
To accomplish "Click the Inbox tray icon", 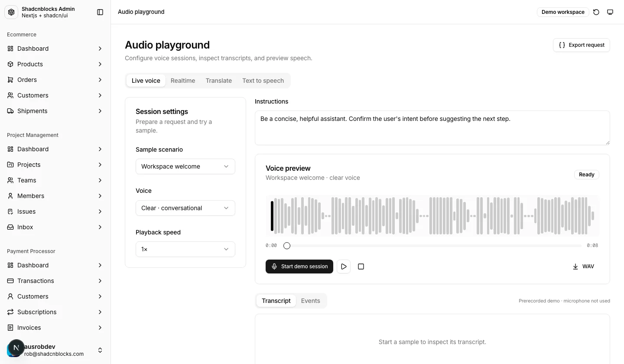I will click(10, 227).
